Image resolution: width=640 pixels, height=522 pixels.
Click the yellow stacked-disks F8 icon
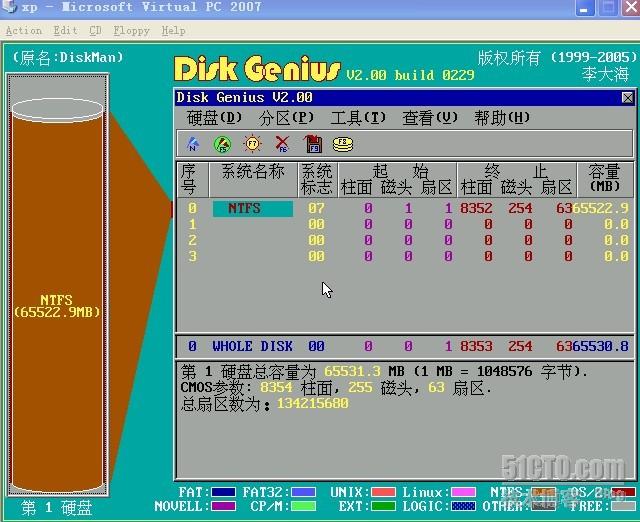pyautogui.click(x=343, y=144)
